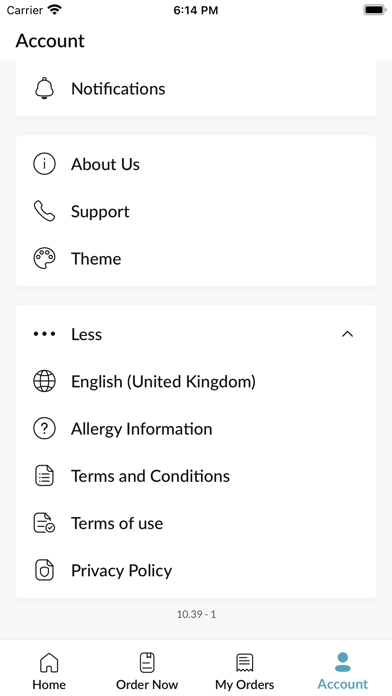This screenshot has height=696, width=392.
Task: Tap the Less label to collapse options
Action: pyautogui.click(x=87, y=334)
